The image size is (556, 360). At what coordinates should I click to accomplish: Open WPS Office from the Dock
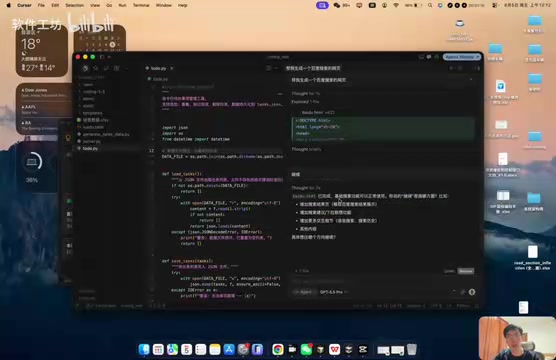[x=334, y=349]
